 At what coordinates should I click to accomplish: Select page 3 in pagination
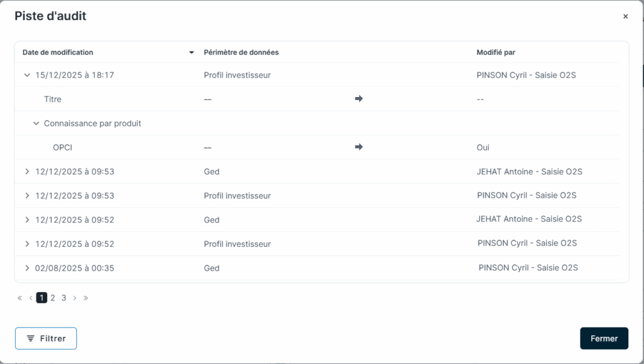click(64, 298)
